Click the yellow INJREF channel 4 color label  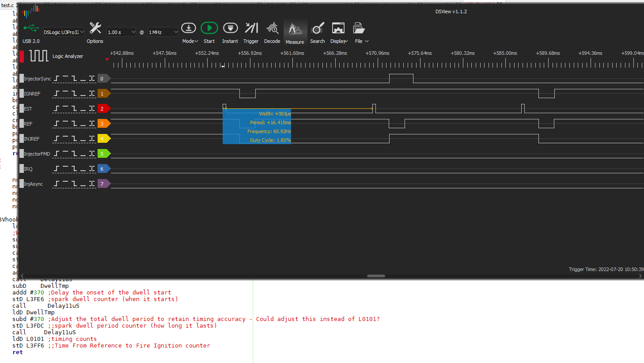pos(104,138)
